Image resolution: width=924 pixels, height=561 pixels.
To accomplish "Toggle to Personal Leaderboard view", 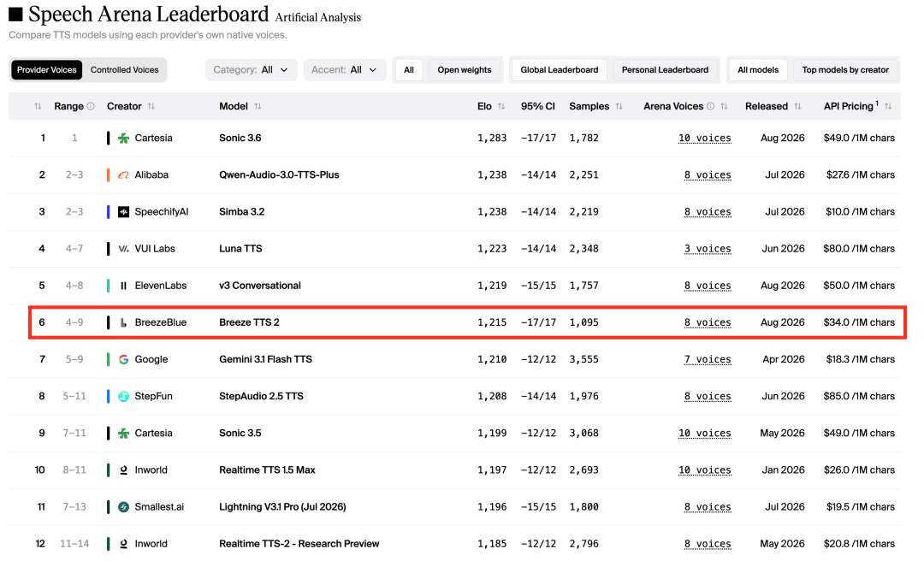I will pos(665,70).
